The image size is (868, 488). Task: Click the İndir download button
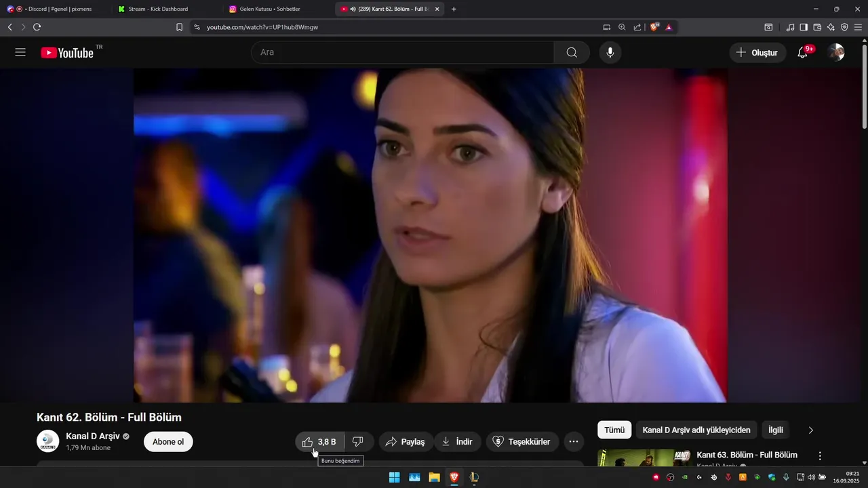458,442
